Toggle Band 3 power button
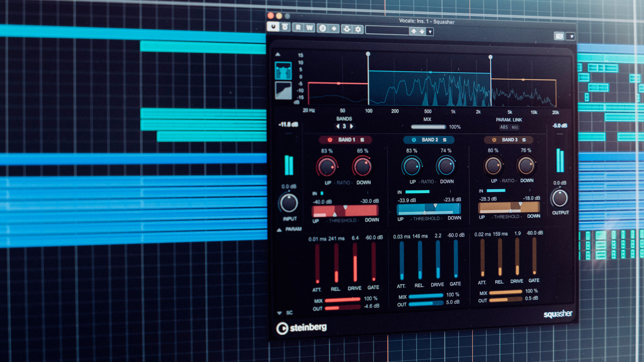The image size is (644, 362). (494, 140)
